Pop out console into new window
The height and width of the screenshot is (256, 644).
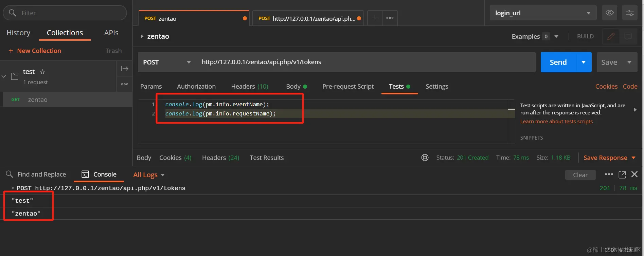click(622, 175)
